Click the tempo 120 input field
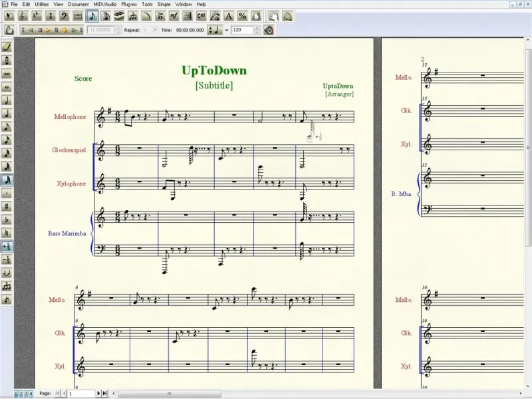 coord(242,30)
